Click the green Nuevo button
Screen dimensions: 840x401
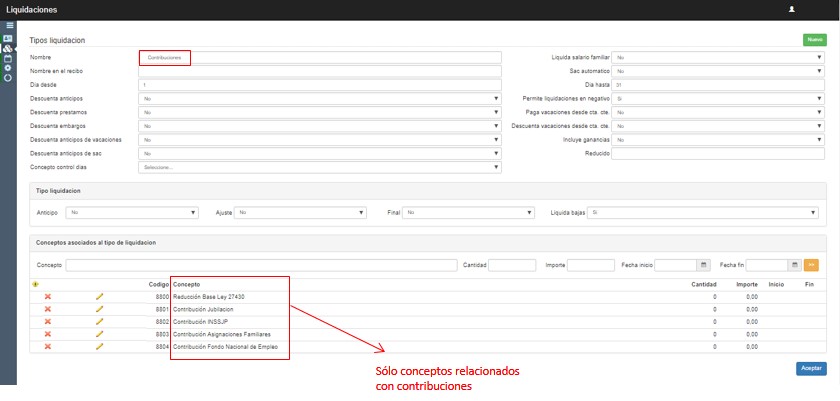coord(814,40)
